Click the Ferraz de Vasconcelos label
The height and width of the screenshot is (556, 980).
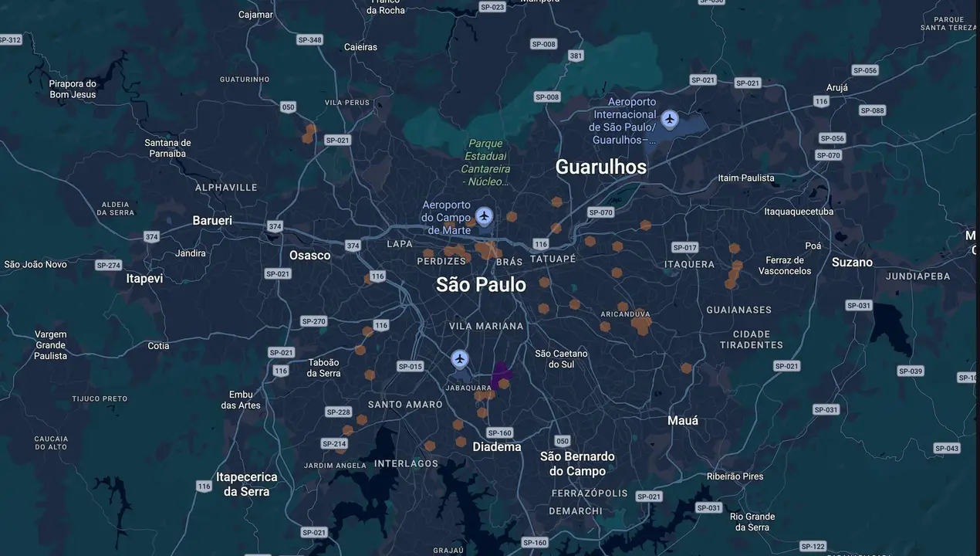[x=785, y=266]
